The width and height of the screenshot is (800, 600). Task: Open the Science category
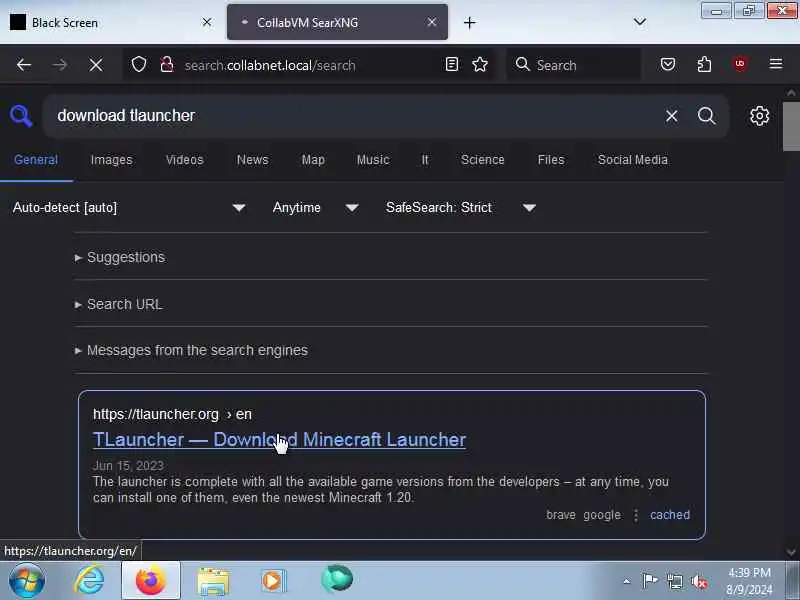[482, 160]
